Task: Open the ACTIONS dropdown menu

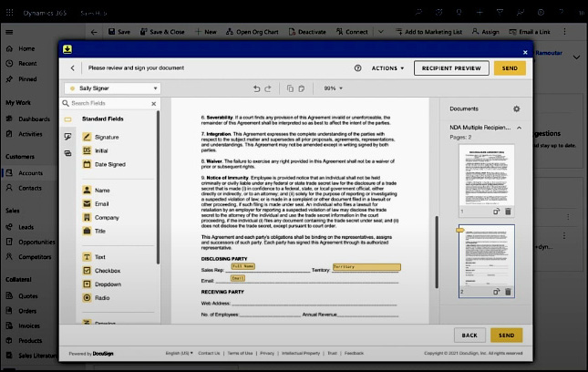Action: pyautogui.click(x=387, y=68)
